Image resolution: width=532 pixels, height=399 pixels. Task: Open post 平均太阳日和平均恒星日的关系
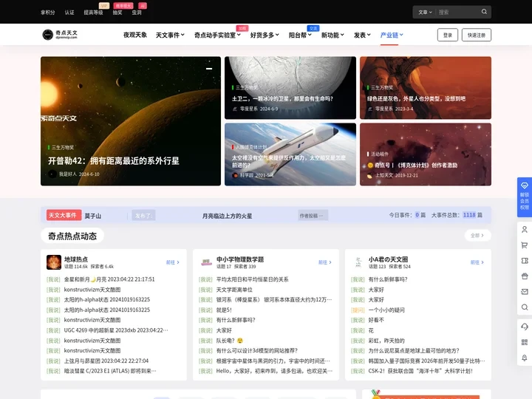pos(253,279)
